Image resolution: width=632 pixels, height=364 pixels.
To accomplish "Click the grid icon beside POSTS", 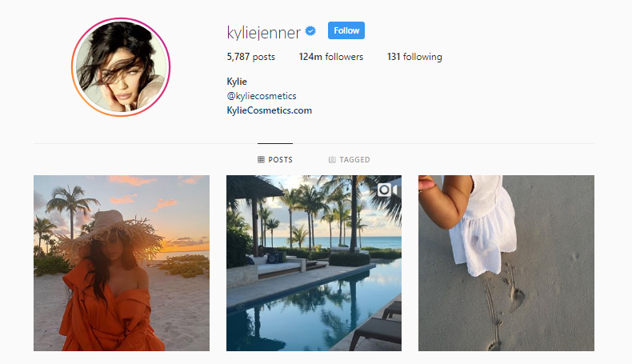I will (x=261, y=160).
